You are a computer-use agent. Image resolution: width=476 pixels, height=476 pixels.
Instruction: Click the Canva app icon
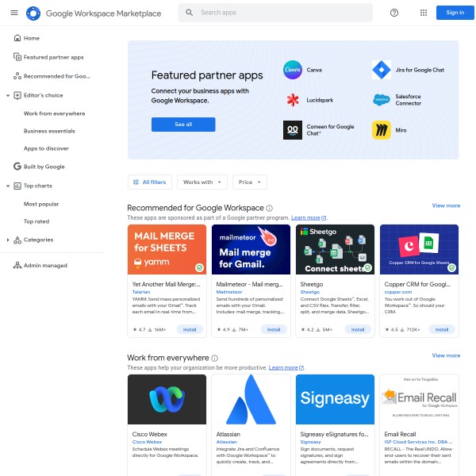click(x=292, y=70)
